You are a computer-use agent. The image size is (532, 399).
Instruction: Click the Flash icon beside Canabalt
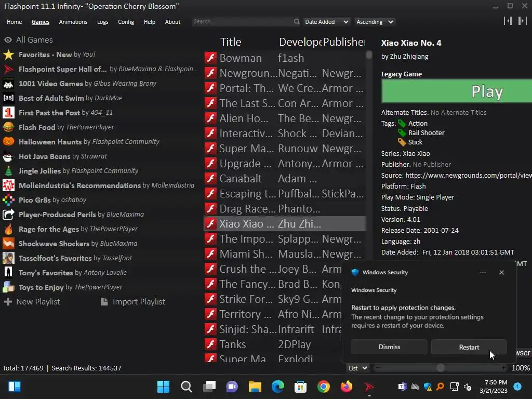coord(211,179)
